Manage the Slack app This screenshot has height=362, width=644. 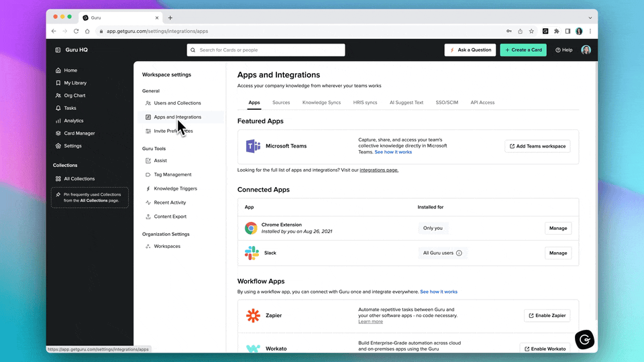tap(558, 253)
